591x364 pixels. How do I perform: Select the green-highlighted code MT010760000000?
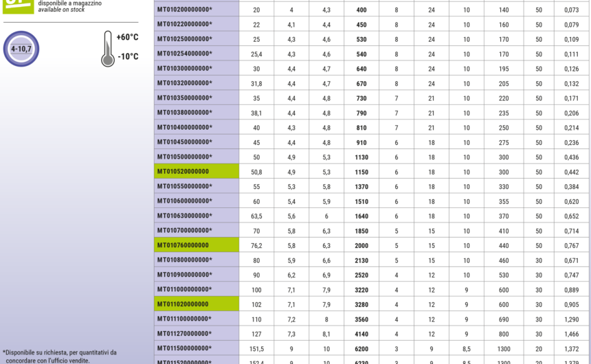coord(183,245)
